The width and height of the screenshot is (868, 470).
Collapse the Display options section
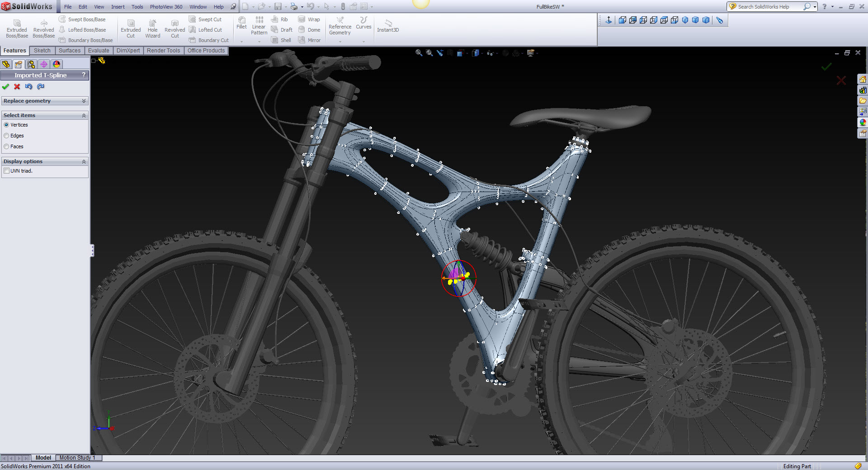tap(84, 161)
